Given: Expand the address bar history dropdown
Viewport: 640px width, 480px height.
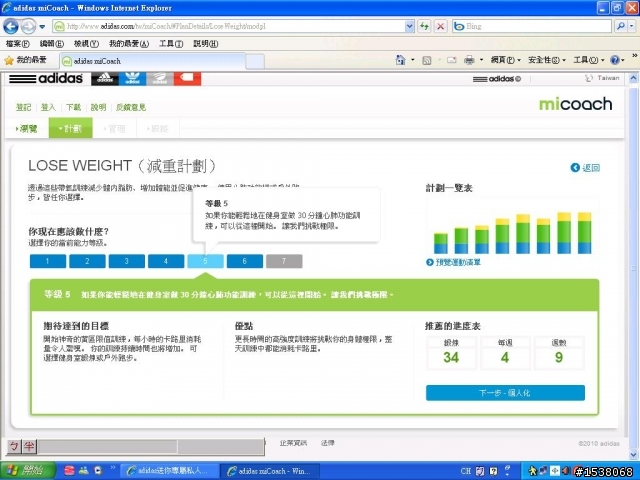Looking at the screenshot, I should [x=410, y=27].
